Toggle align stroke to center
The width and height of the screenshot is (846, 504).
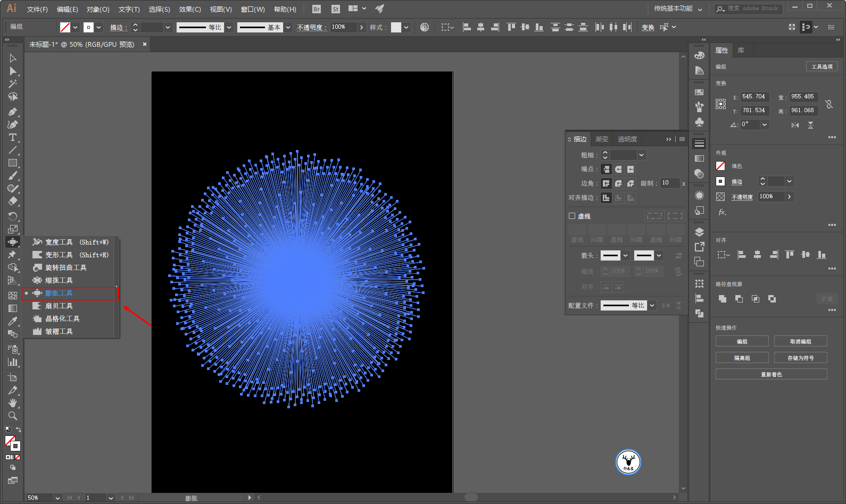click(606, 198)
